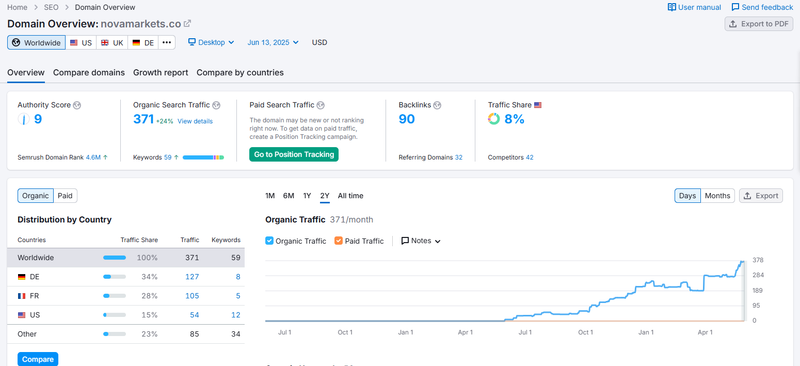Click the US flag in country table

pos(21,315)
